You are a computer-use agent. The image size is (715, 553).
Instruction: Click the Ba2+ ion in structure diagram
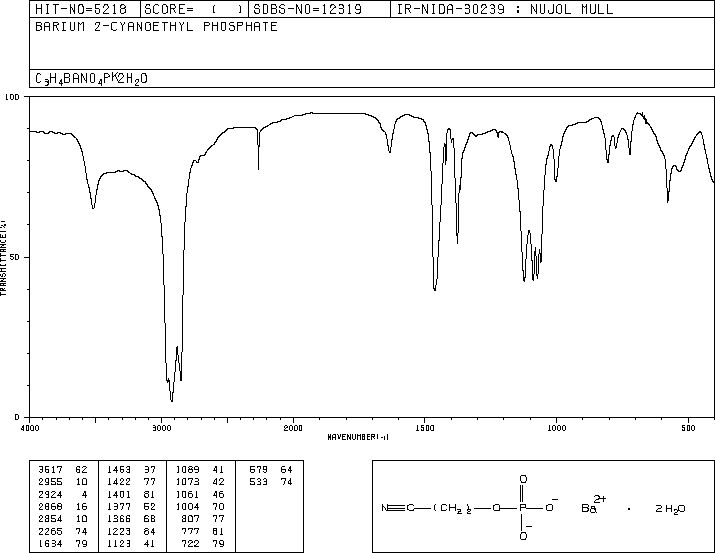point(593,505)
